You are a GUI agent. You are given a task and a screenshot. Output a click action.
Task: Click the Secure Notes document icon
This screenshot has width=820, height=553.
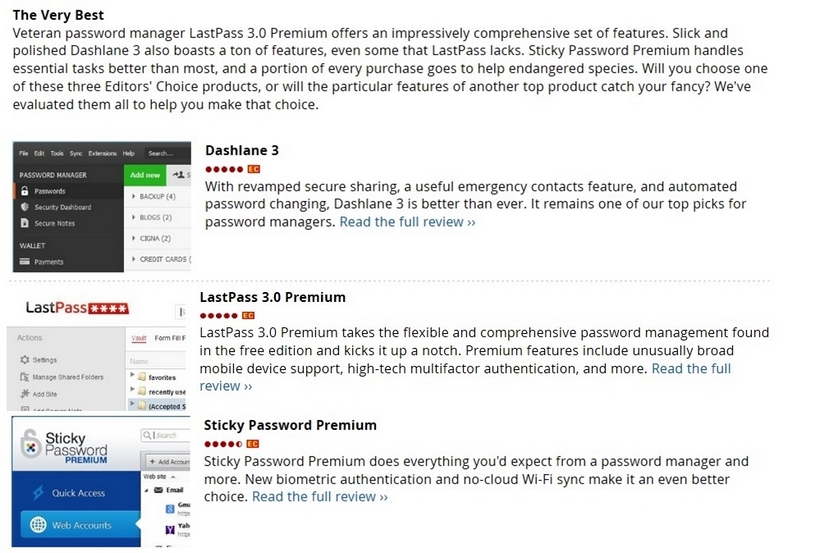point(24,223)
